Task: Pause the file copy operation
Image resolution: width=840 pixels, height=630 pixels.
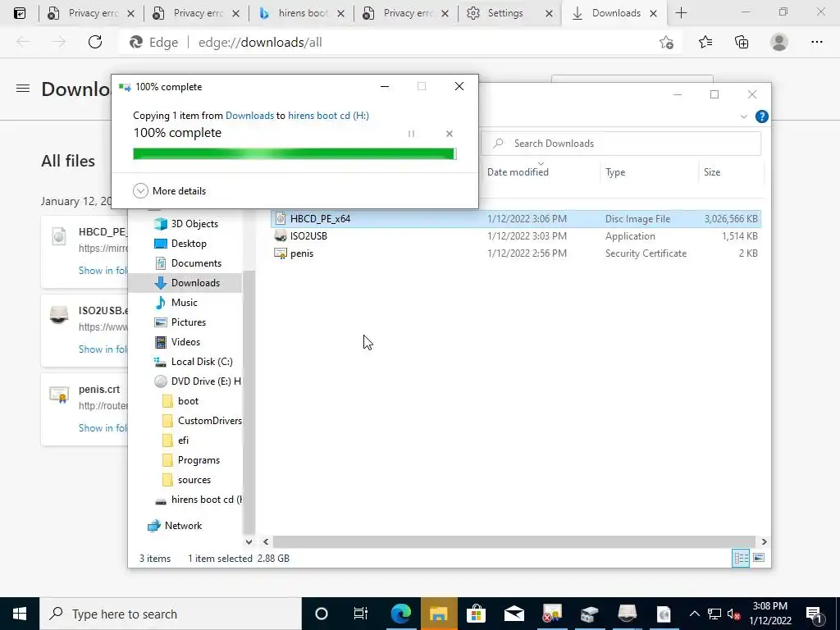Action: coord(412,134)
